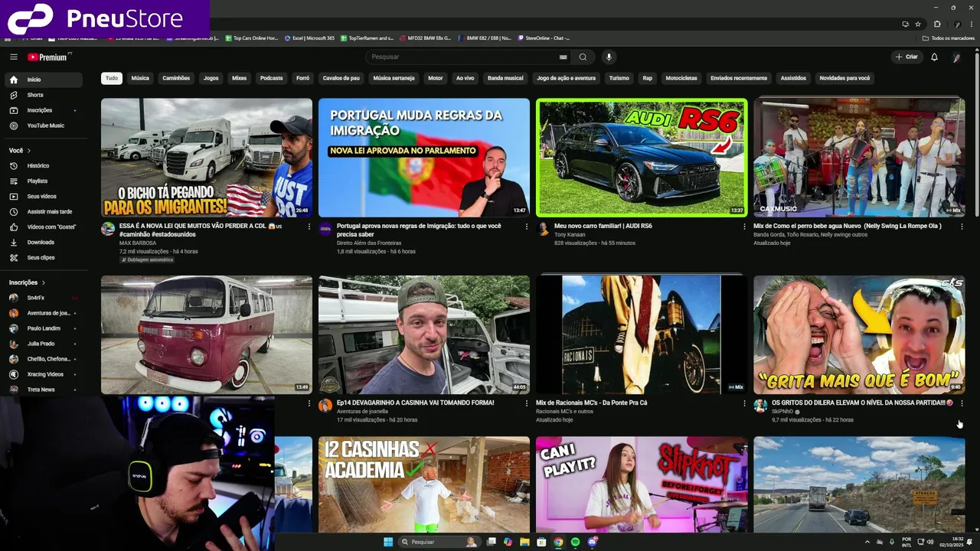Open Tony Kanaan channel avatar
The image size is (980, 551).
click(x=543, y=229)
